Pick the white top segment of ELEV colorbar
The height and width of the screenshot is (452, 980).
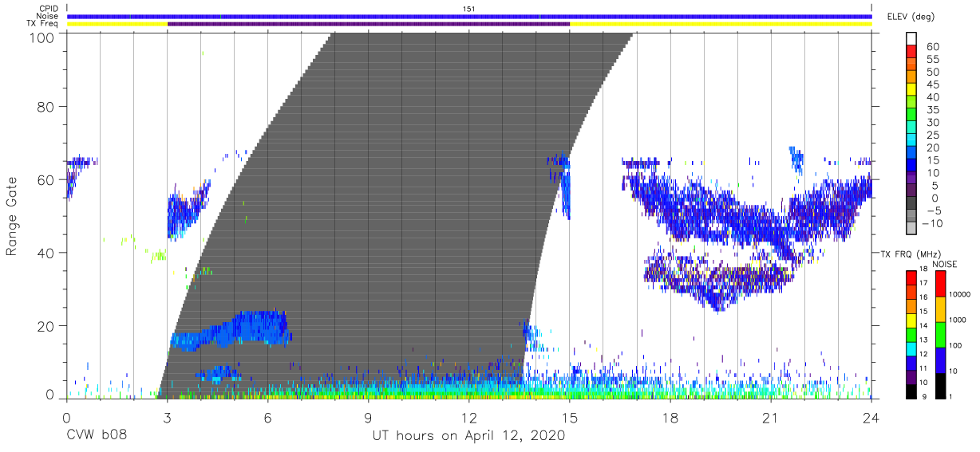click(911, 39)
